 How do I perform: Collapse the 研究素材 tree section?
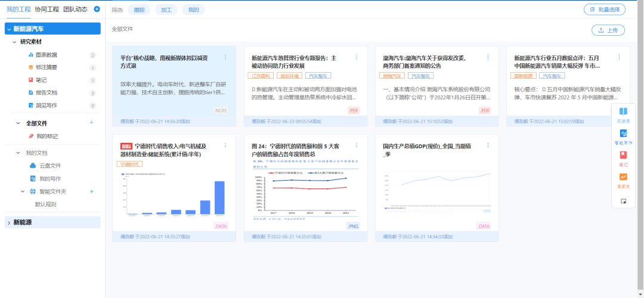pyautogui.click(x=14, y=42)
